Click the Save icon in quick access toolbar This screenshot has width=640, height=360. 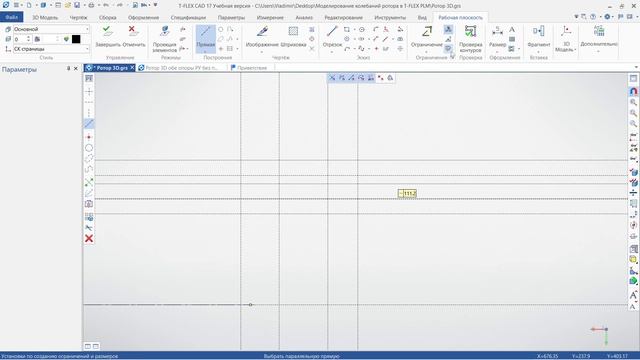click(77, 5)
